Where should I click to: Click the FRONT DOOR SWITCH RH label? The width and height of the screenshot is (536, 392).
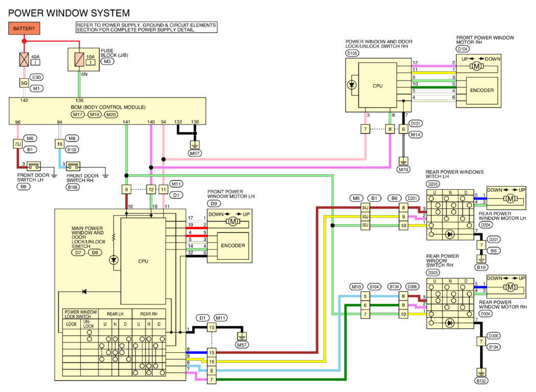[82, 178]
